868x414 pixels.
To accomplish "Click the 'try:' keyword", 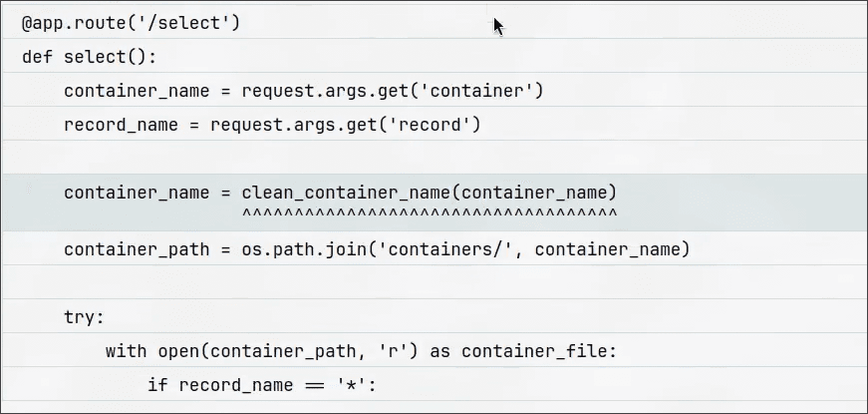I will (x=84, y=317).
